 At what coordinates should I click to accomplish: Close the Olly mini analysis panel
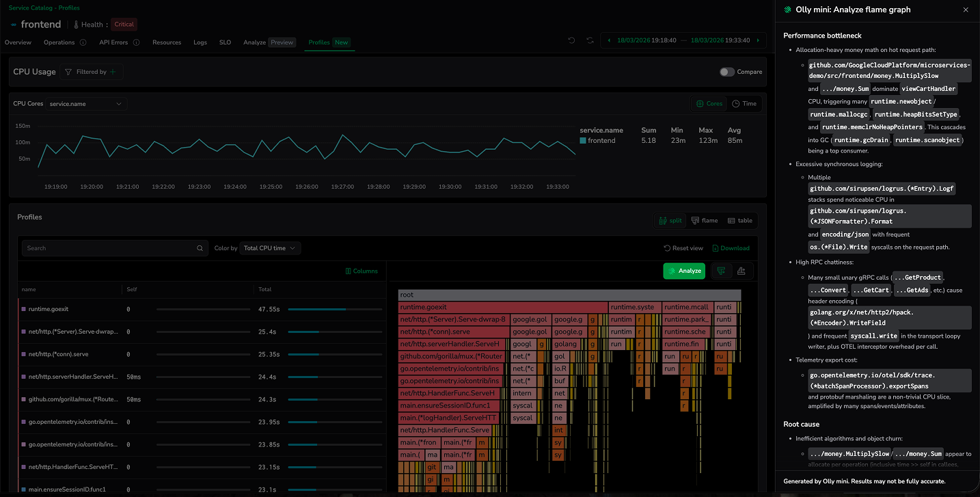point(966,10)
